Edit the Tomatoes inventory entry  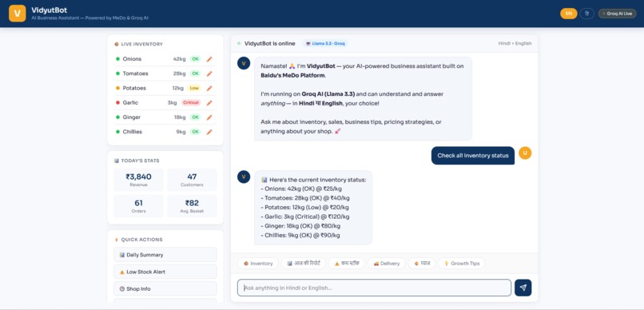(209, 74)
